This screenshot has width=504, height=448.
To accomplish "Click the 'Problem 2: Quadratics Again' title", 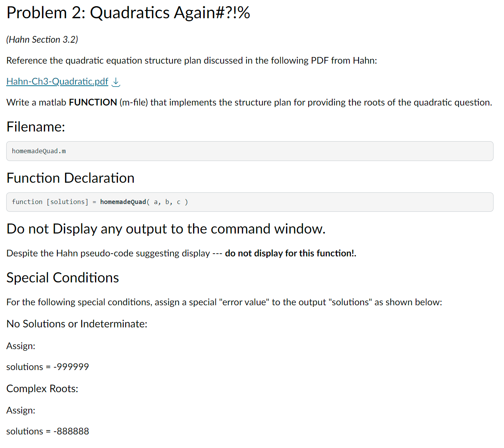I will click(x=128, y=12).
